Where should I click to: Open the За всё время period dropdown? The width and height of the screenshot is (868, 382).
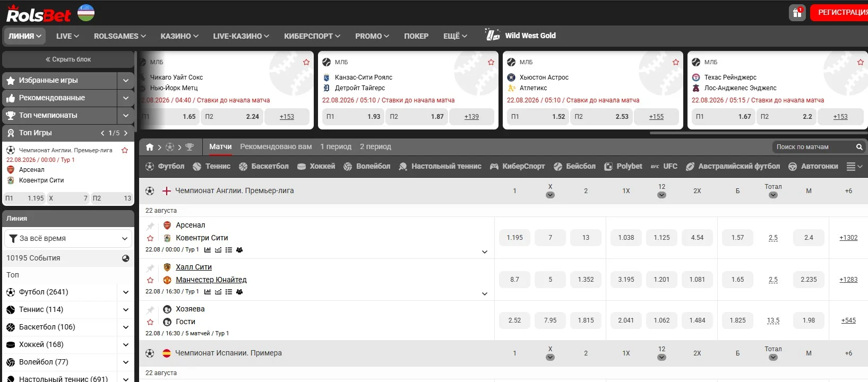pyautogui.click(x=68, y=239)
